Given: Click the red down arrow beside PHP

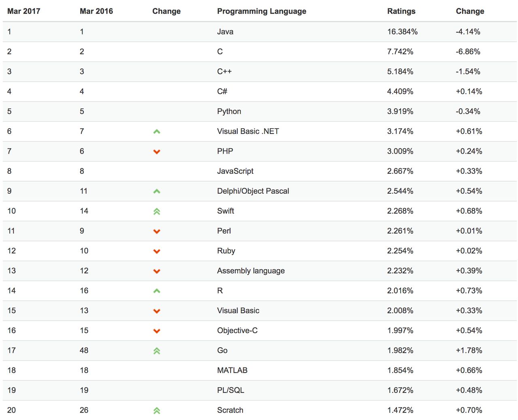Looking at the screenshot, I should tap(157, 152).
